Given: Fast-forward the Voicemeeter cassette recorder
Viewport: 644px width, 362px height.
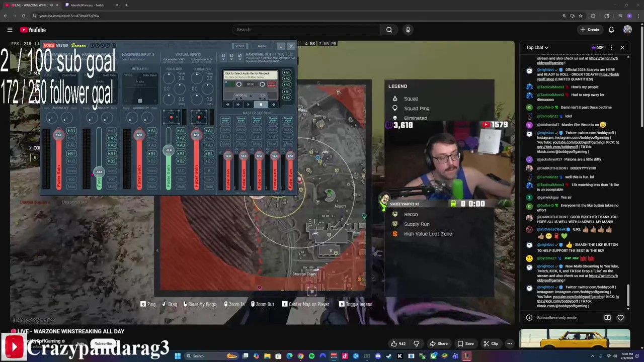Looking at the screenshot, I should (238, 105).
